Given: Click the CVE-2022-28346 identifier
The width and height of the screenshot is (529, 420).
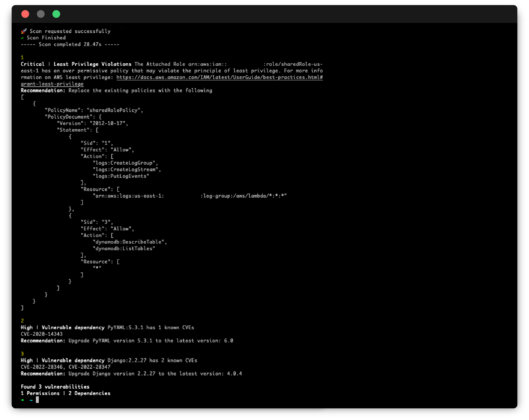Looking at the screenshot, I should [x=42, y=367].
